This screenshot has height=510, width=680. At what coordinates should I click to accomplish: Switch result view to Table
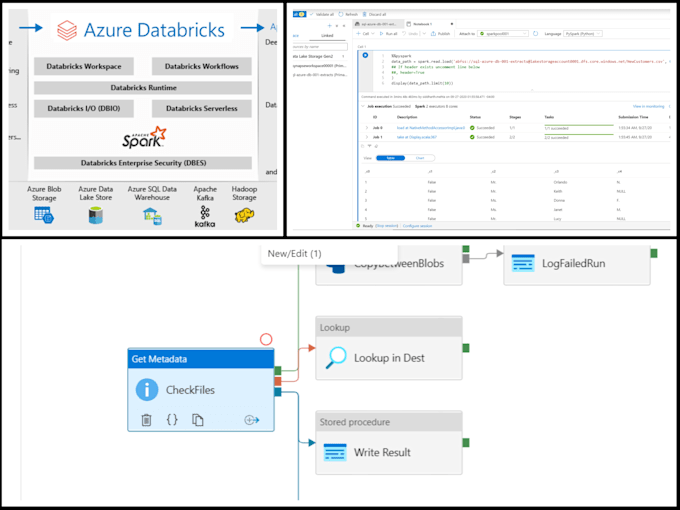[390, 158]
